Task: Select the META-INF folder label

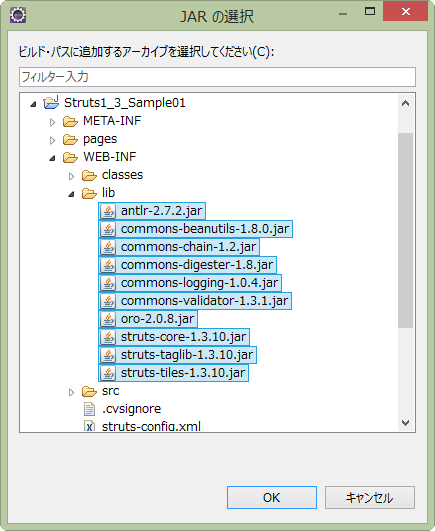Action: pyautogui.click(x=112, y=121)
